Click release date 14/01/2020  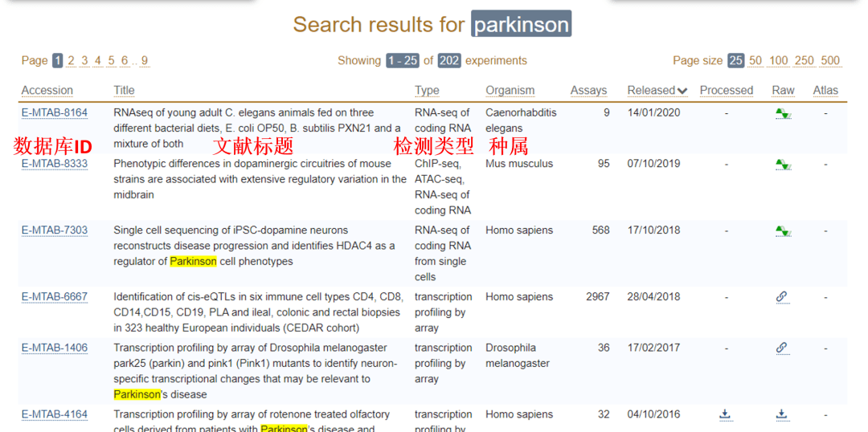(x=653, y=113)
